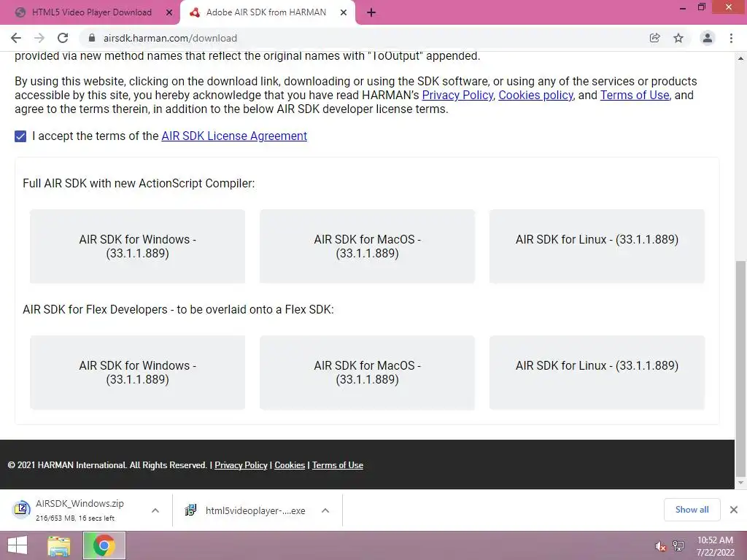Show all downloads
This screenshot has width=747, height=560.
[692, 510]
